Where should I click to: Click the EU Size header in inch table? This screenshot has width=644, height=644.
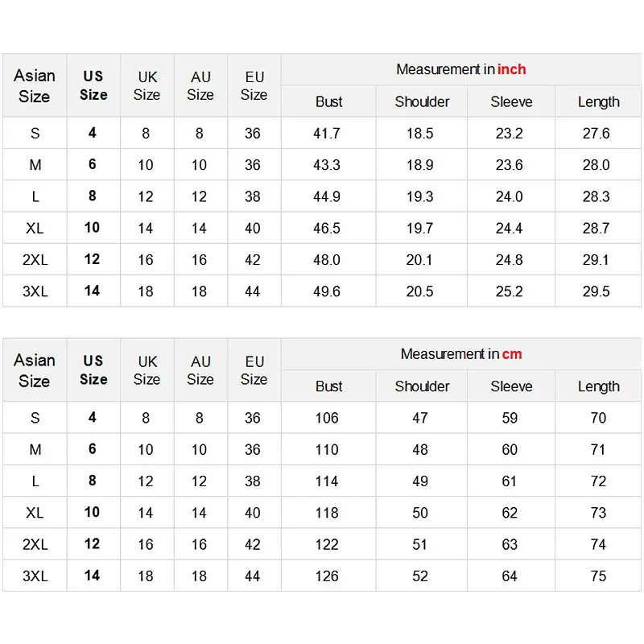point(254,85)
